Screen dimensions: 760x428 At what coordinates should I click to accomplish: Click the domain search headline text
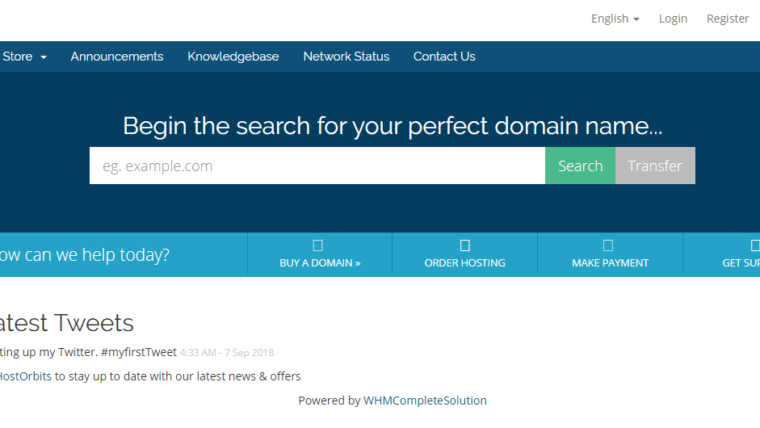pyautogui.click(x=392, y=126)
